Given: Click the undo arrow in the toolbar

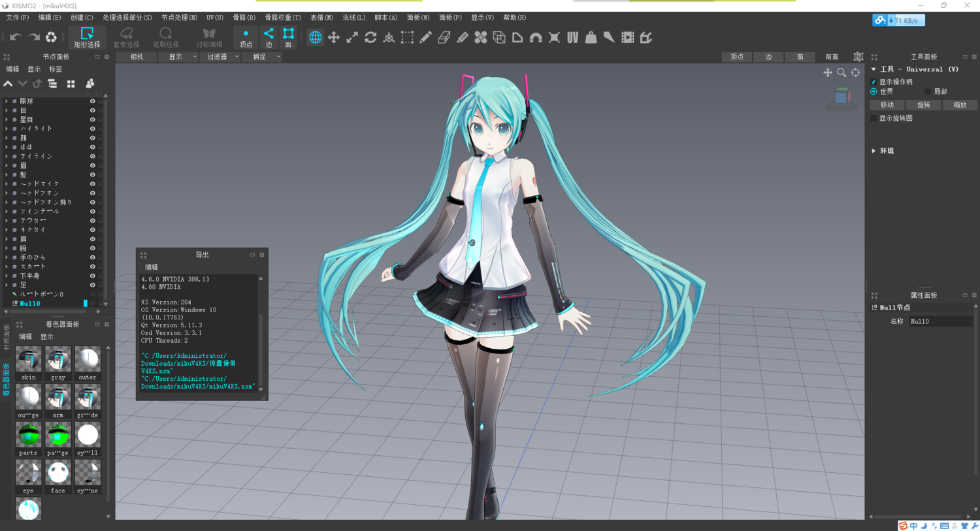Looking at the screenshot, I should click(x=16, y=37).
